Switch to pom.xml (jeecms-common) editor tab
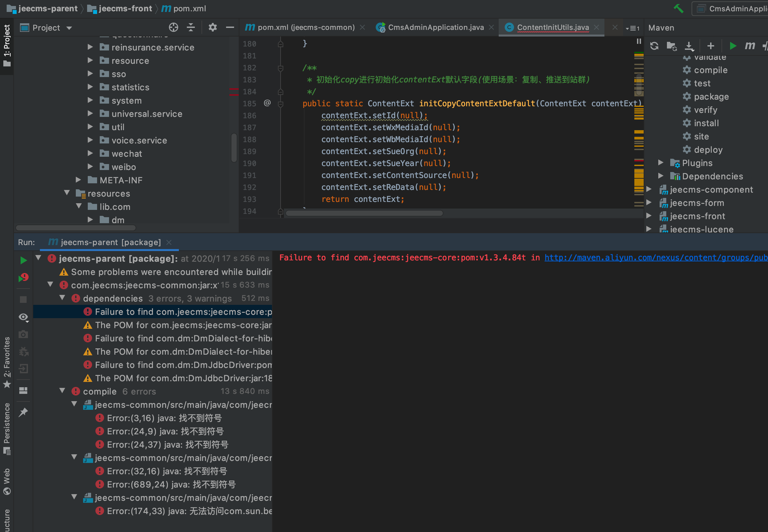The image size is (768, 532). [306, 27]
